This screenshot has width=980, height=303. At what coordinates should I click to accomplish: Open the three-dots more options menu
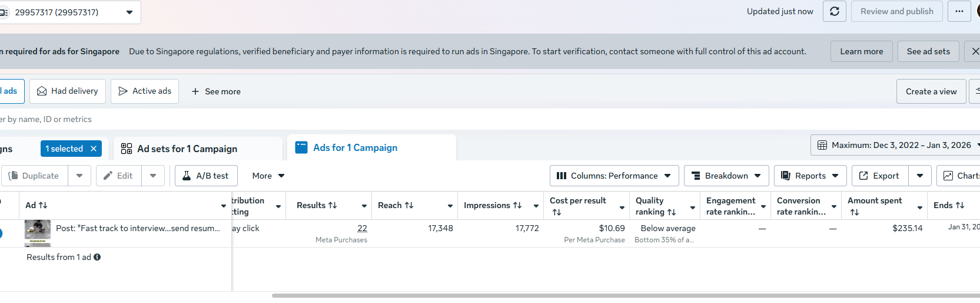[x=959, y=11]
